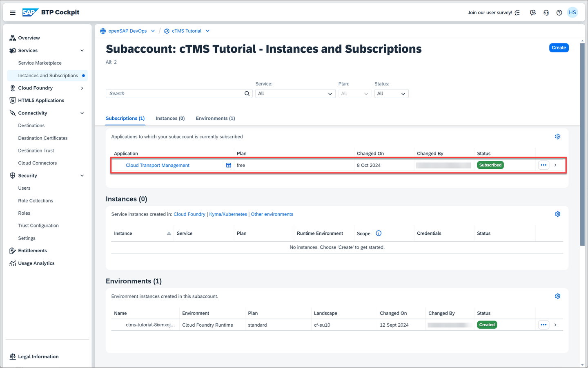The height and width of the screenshot is (368, 588).
Task: Open Role Collections in sidebar
Action: pos(36,201)
